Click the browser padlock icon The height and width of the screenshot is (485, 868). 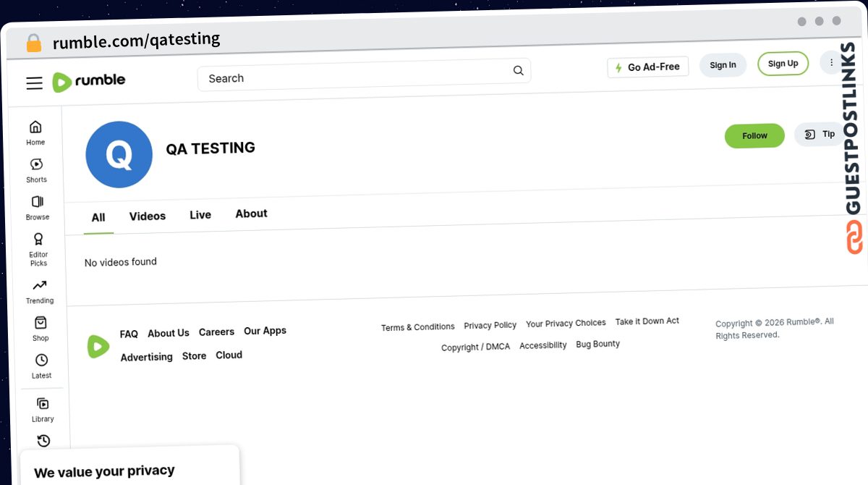[x=34, y=43]
